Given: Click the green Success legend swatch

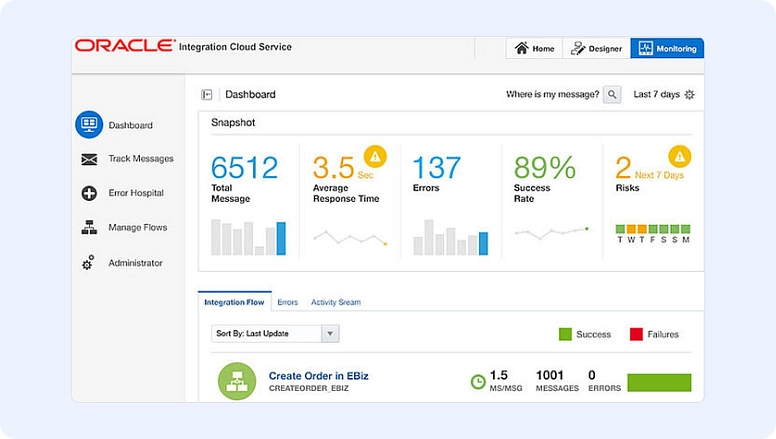Looking at the screenshot, I should pyautogui.click(x=565, y=334).
